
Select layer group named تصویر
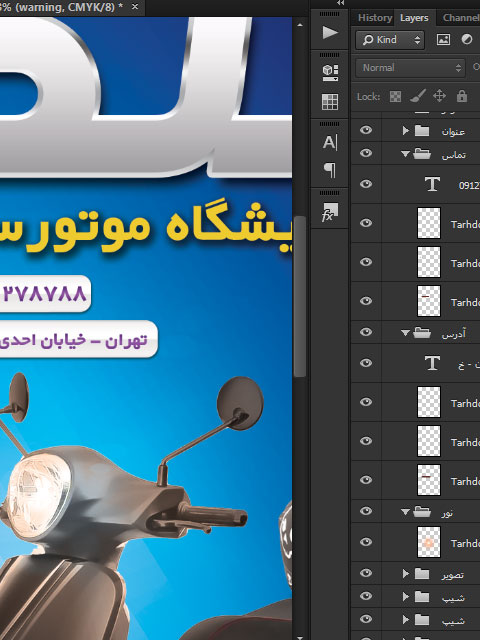453,575
